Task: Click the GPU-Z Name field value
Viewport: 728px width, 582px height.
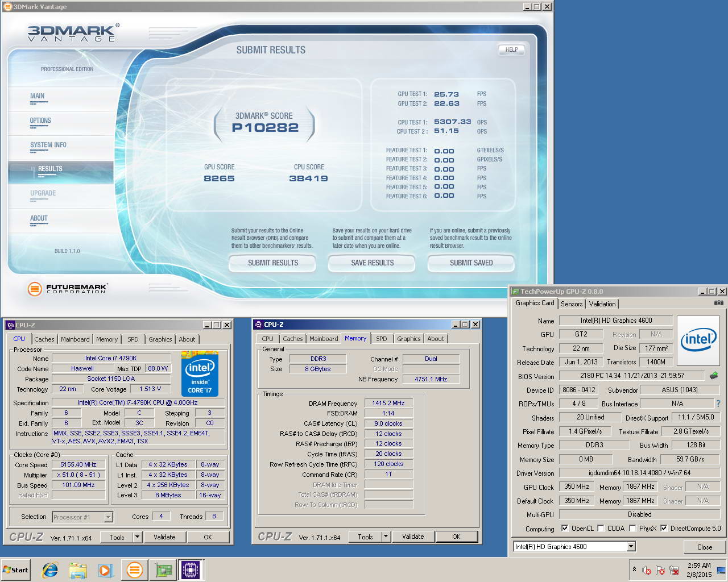Action: coord(616,321)
